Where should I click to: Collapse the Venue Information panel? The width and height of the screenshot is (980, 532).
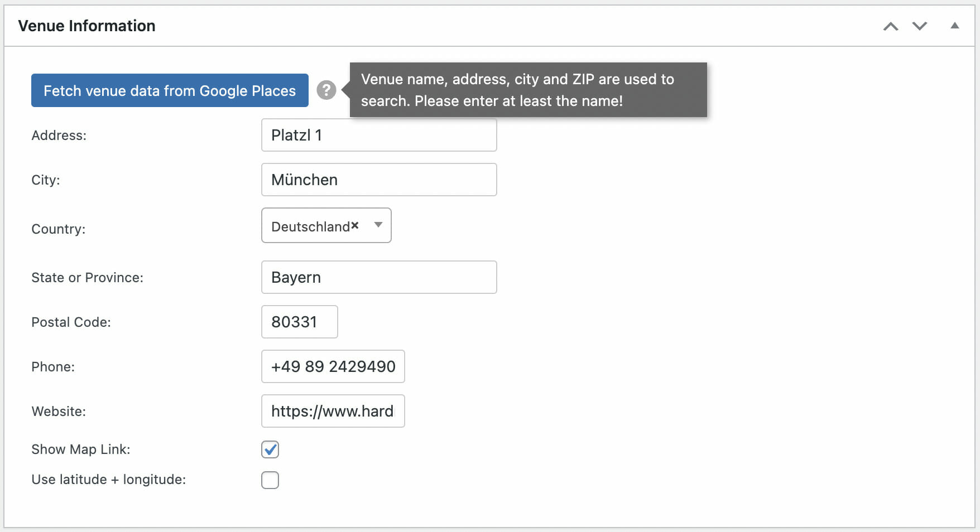(x=954, y=25)
